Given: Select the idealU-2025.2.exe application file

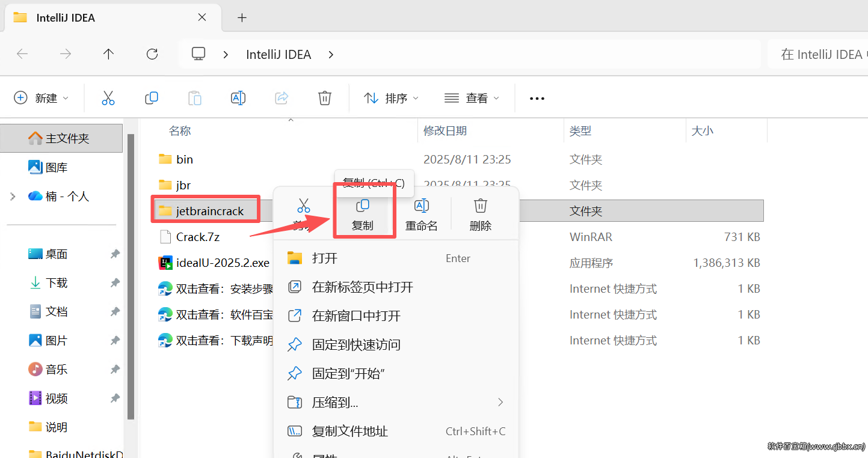Looking at the screenshot, I should tap(214, 263).
